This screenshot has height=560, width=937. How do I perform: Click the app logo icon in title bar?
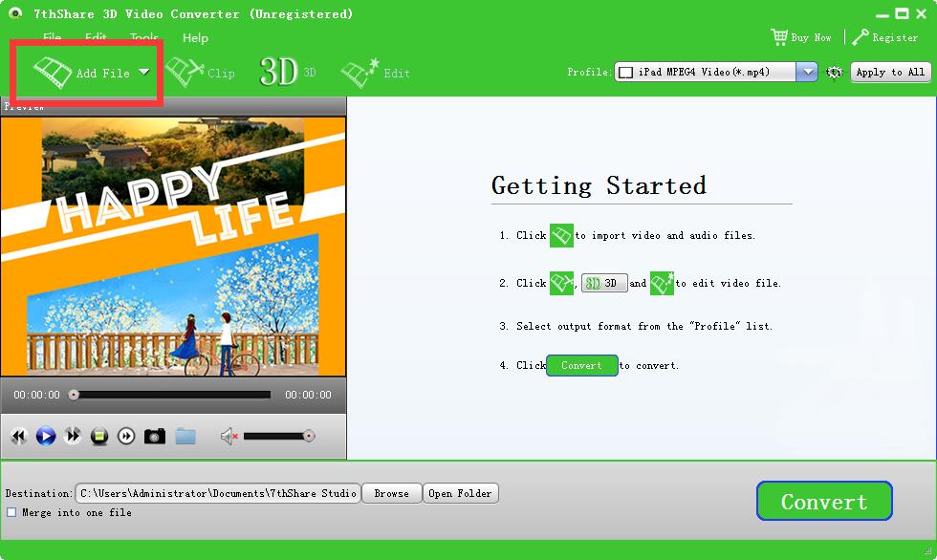pyautogui.click(x=15, y=13)
